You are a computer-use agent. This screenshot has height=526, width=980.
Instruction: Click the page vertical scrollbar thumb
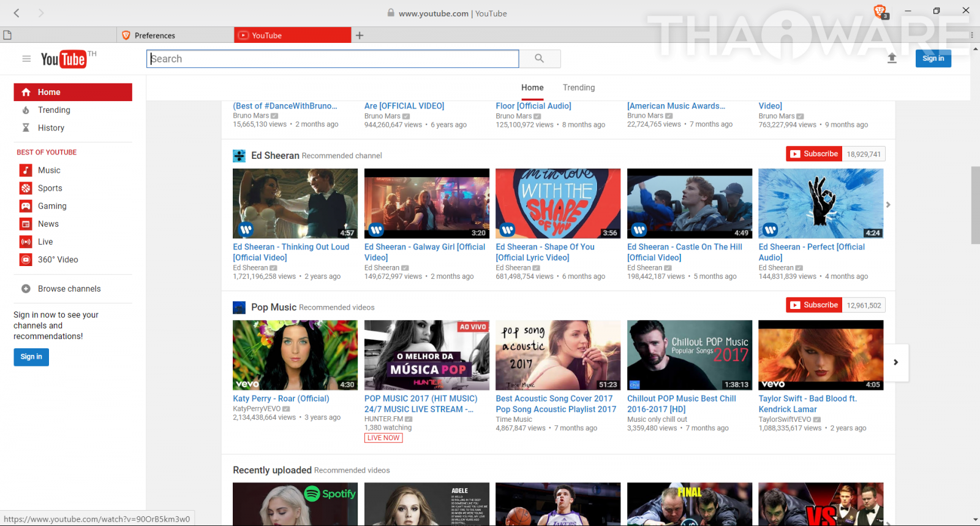click(x=975, y=205)
